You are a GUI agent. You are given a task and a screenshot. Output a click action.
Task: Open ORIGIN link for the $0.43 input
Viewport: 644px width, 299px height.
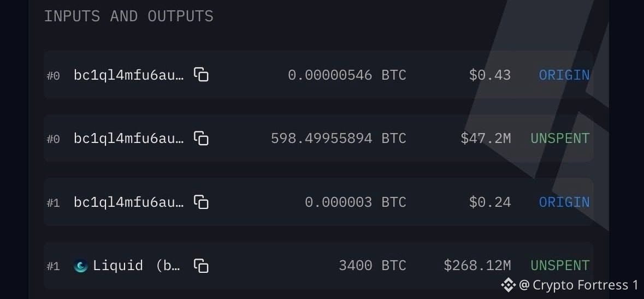(x=564, y=75)
